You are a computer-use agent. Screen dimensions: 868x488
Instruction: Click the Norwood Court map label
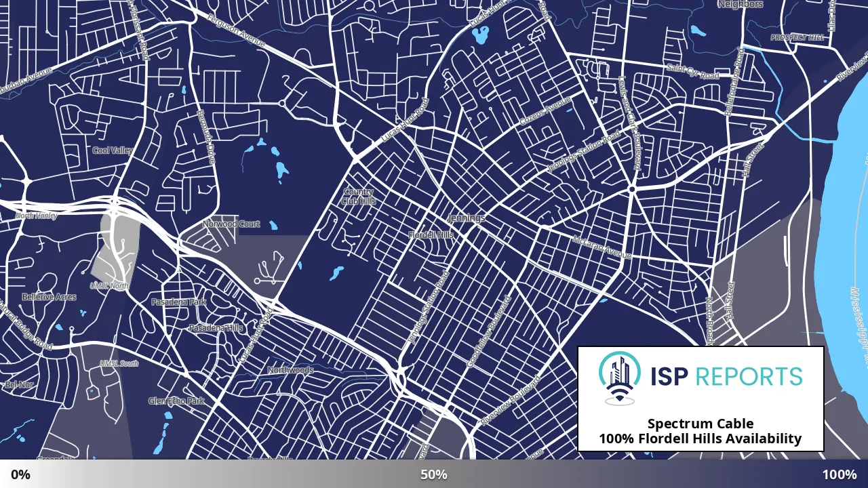pyautogui.click(x=231, y=224)
